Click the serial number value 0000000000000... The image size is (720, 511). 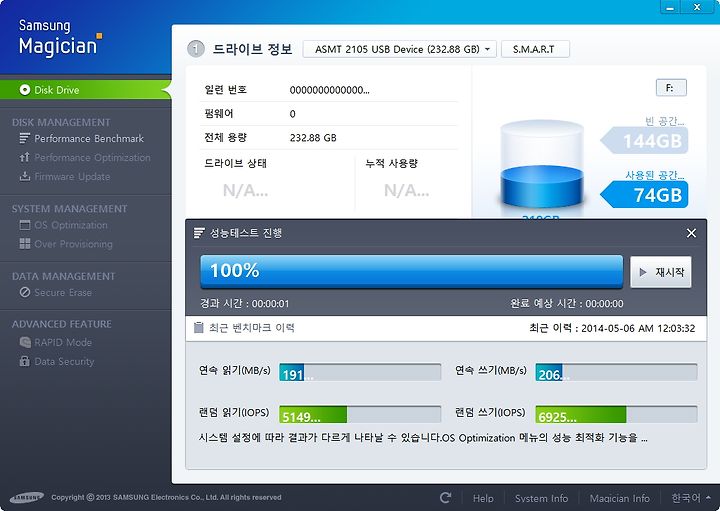click(x=329, y=90)
